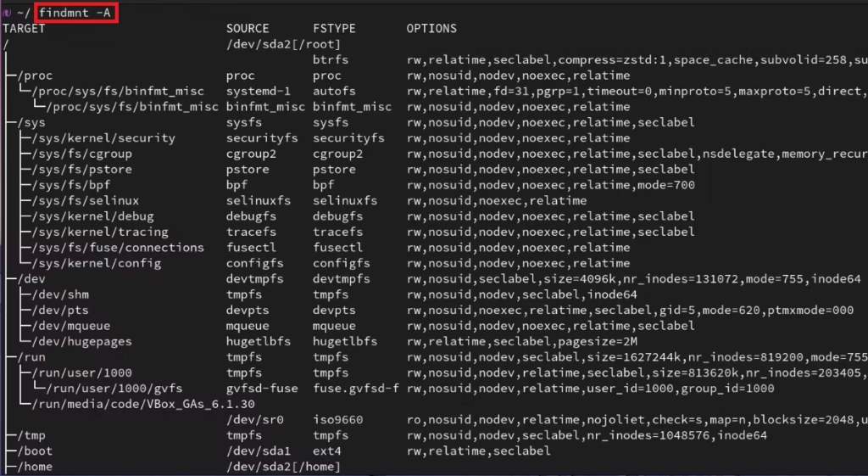Select the /sys/fs/selinux entry

86,200
